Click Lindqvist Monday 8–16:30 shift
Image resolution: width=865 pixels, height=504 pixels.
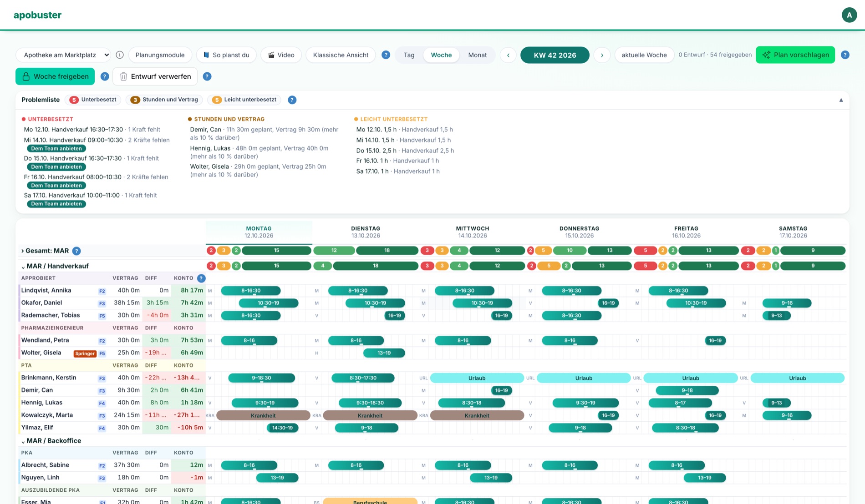click(x=251, y=291)
